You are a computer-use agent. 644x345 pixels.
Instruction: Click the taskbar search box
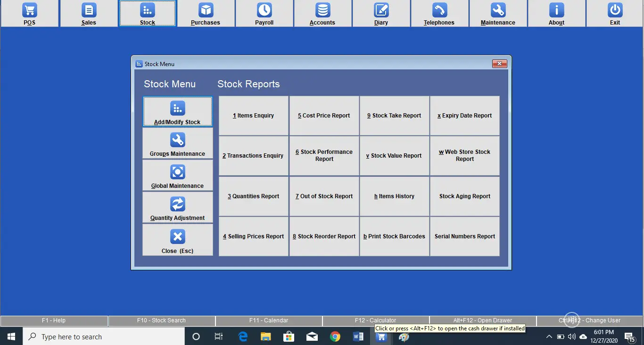click(x=104, y=337)
